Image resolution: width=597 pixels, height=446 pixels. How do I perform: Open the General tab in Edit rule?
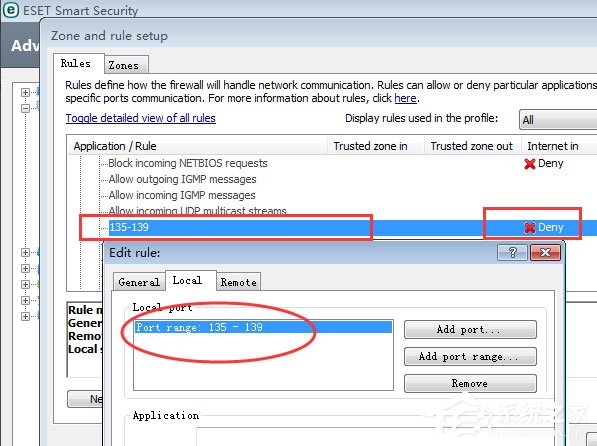(x=139, y=282)
